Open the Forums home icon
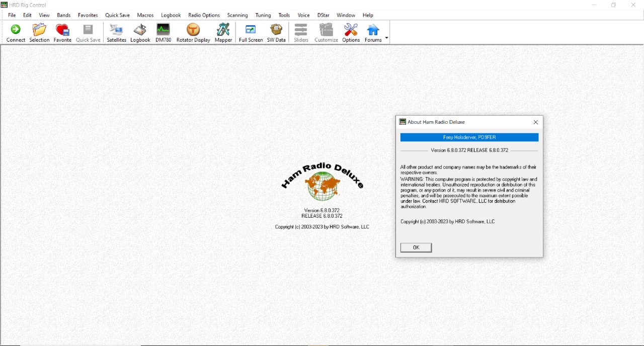The height and width of the screenshot is (346, 644). [x=373, y=33]
